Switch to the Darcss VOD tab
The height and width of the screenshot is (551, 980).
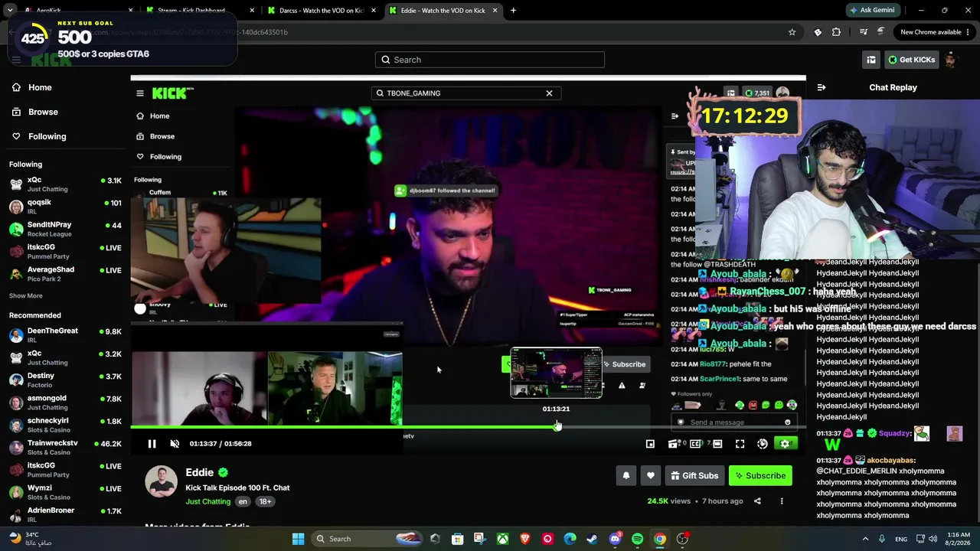[x=321, y=11]
